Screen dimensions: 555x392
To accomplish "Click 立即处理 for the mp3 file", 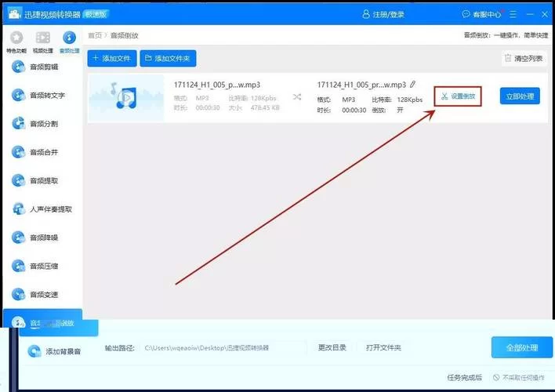I will tap(520, 96).
